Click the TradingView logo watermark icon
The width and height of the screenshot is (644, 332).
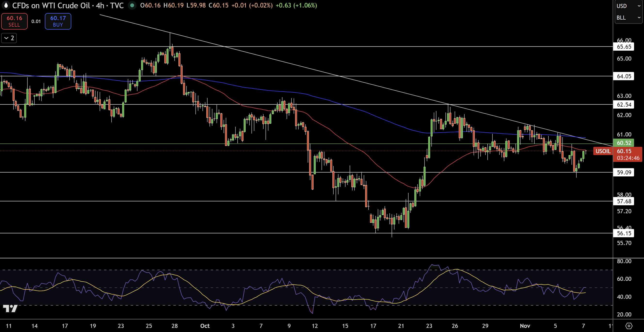tap(10, 308)
